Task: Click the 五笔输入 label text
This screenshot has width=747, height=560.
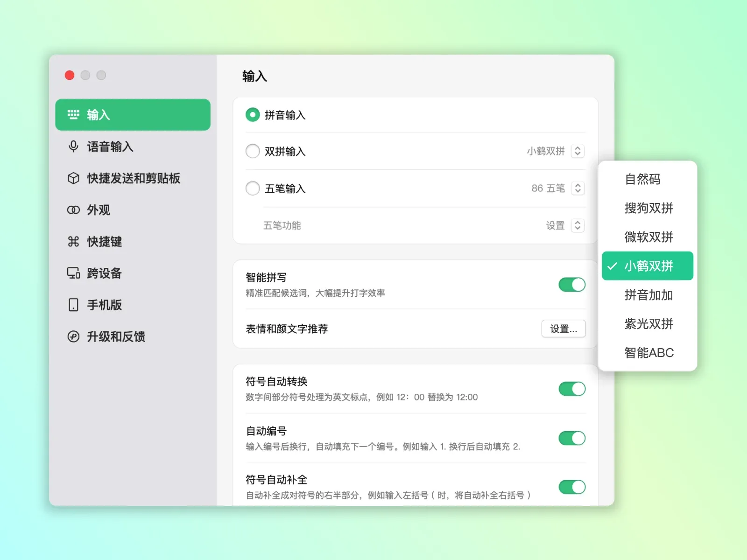Action: (285, 189)
